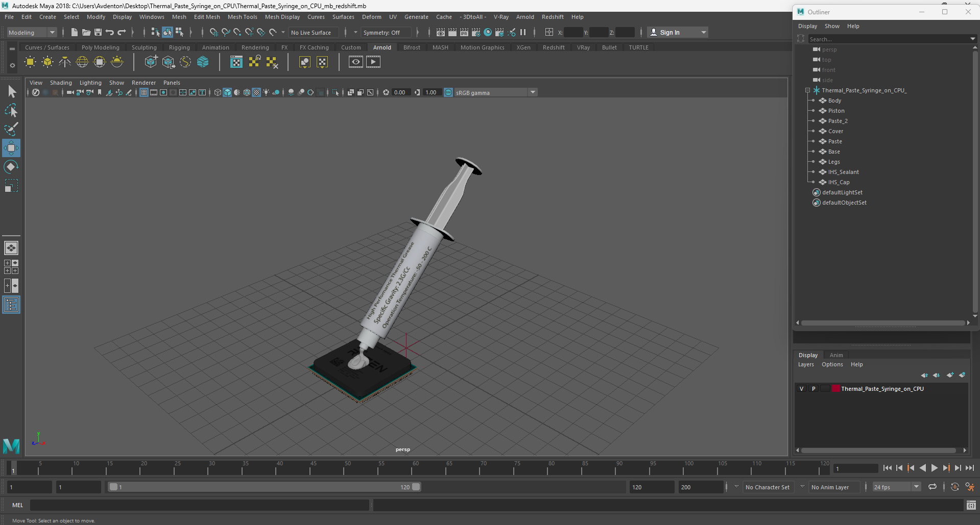Click the IPR render icon
Image resolution: width=980 pixels, height=525 pixels.
click(464, 32)
